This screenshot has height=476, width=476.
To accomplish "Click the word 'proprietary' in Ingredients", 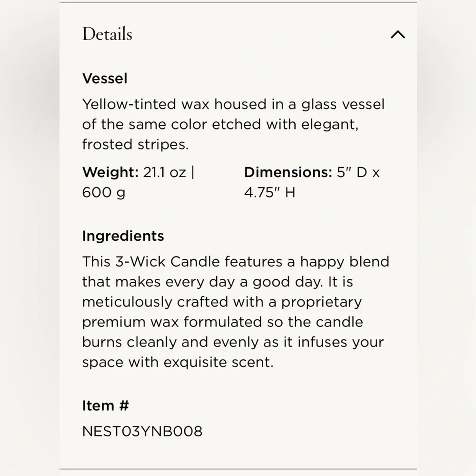I will 321,302.
